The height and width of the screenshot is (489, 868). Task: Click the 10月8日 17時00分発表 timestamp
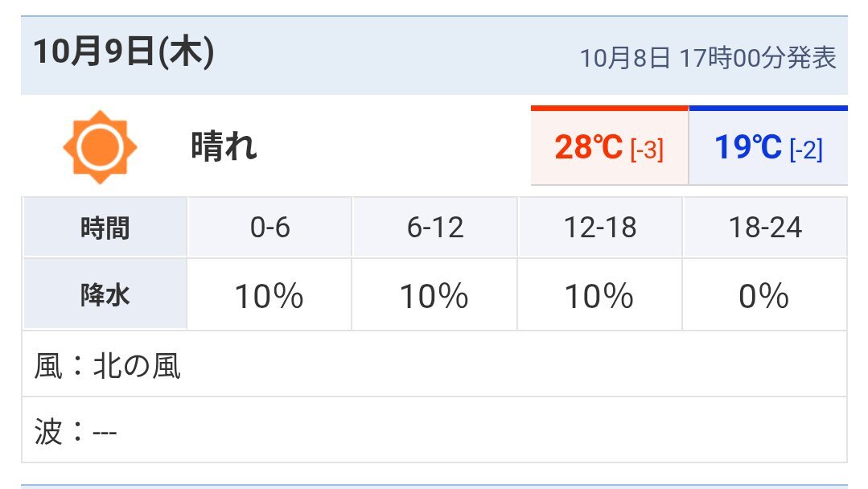[x=708, y=58]
